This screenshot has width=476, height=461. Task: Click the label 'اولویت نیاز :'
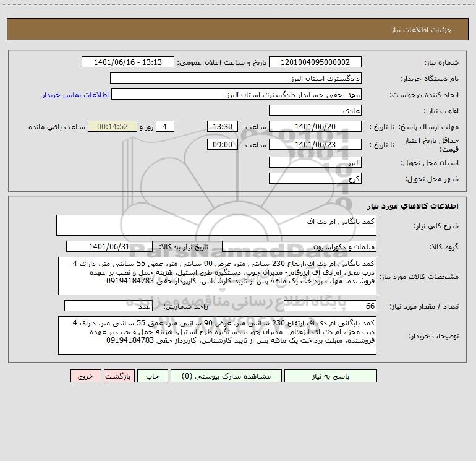[x=441, y=111]
